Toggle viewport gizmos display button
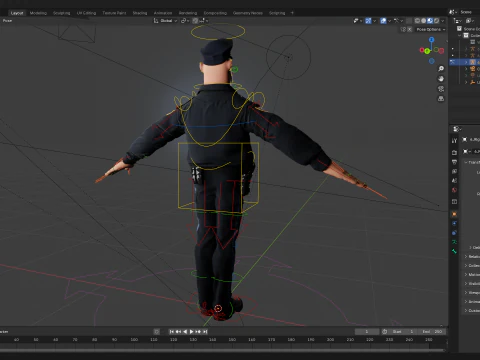Viewport: 480px width, 360px height. [x=368, y=21]
